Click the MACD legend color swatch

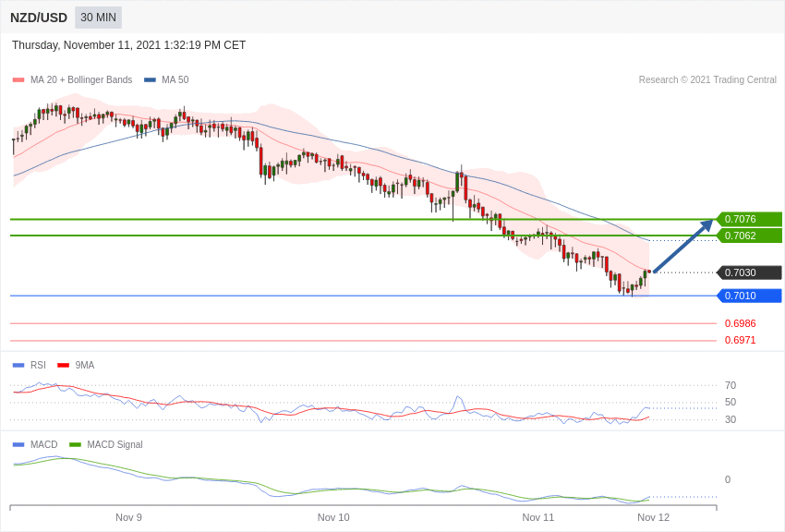coord(18,445)
